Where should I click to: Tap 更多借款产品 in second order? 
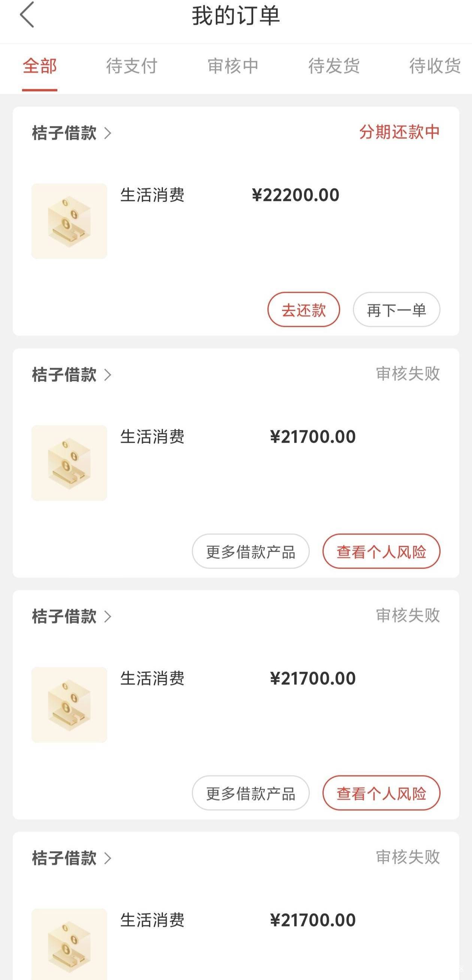tap(251, 551)
